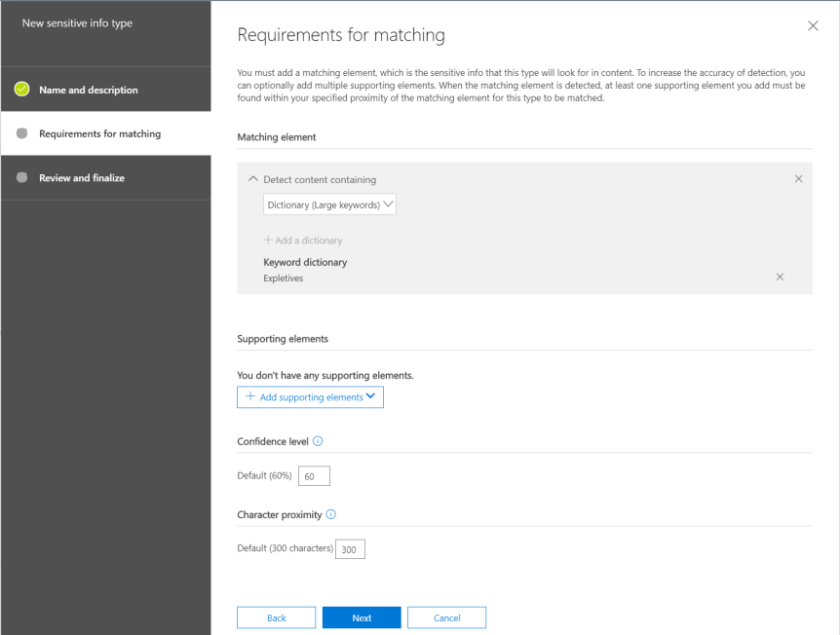Screen dimensions: 840x635
Task: Click the Confidence level info icon
Action: [318, 441]
